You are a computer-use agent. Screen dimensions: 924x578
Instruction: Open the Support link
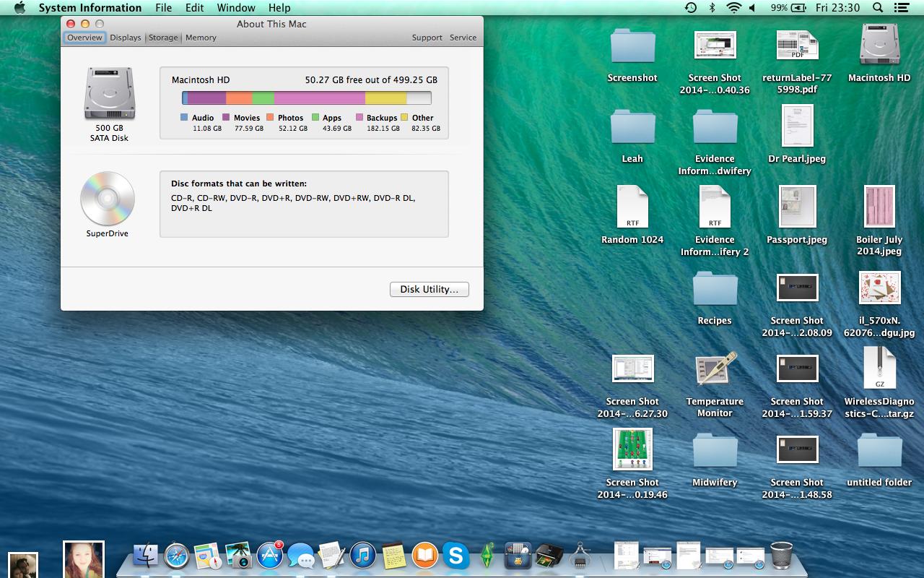click(x=427, y=38)
